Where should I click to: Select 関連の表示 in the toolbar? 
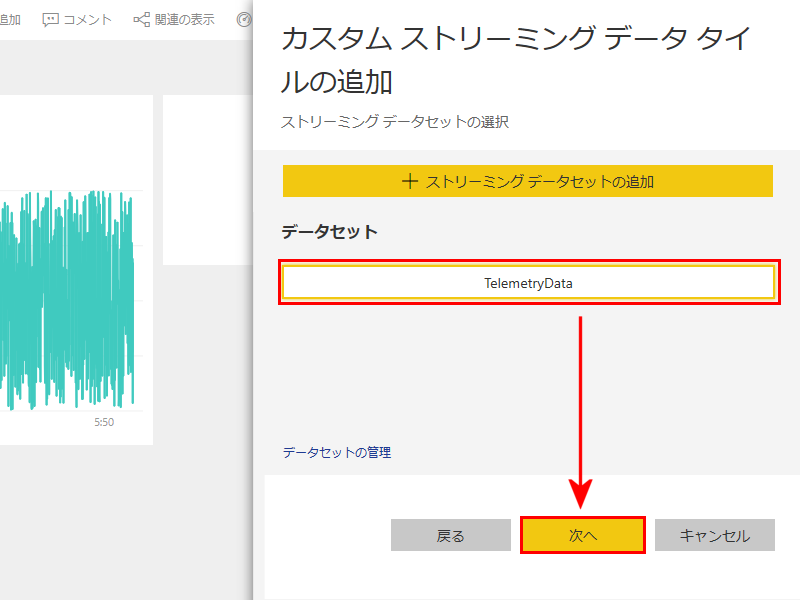click(x=184, y=19)
